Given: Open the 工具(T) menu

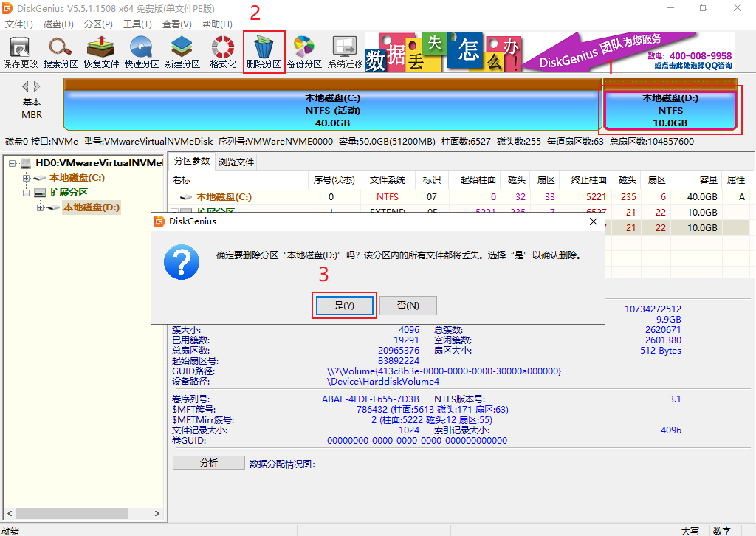Looking at the screenshot, I should (x=137, y=24).
